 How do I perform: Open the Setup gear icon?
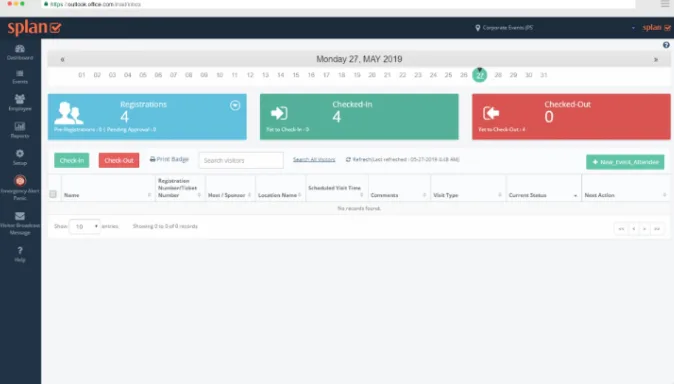[x=20, y=154]
